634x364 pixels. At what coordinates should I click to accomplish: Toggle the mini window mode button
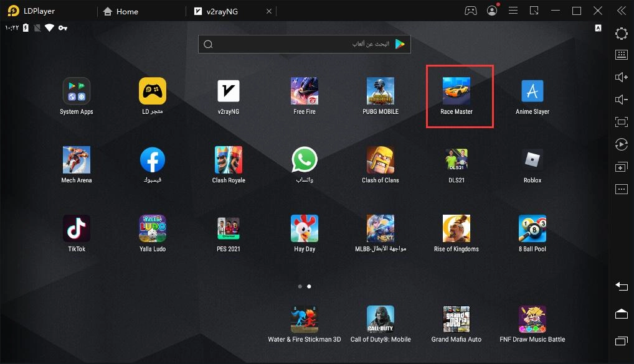point(534,11)
